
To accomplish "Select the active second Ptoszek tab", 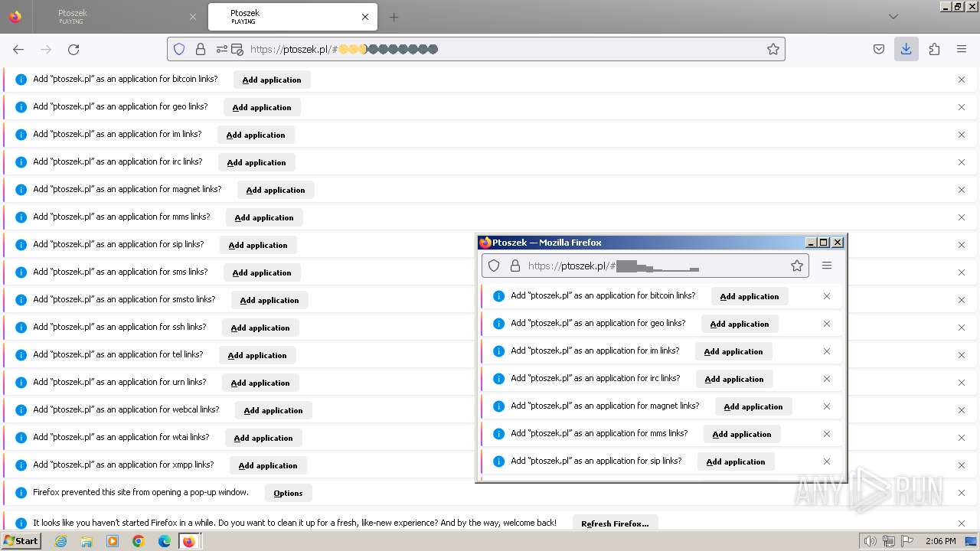I will point(291,17).
